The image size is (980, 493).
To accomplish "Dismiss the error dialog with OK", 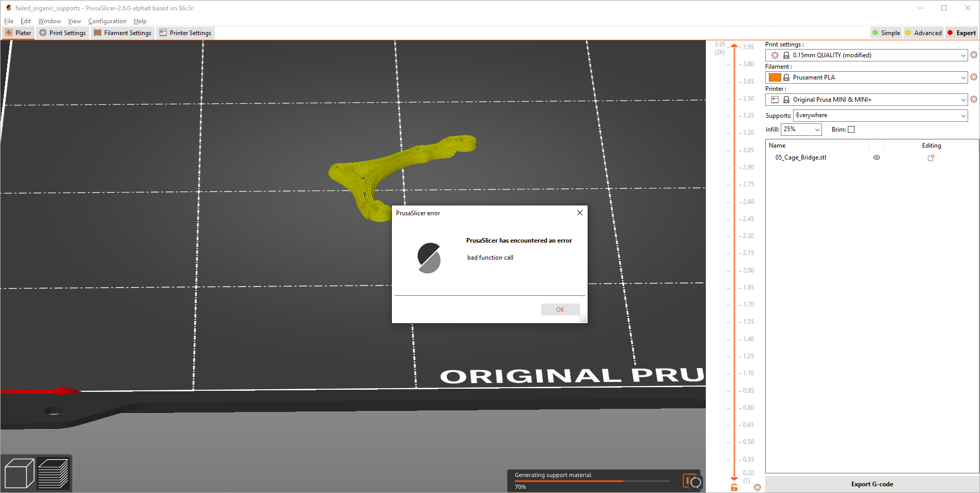I will tap(560, 309).
